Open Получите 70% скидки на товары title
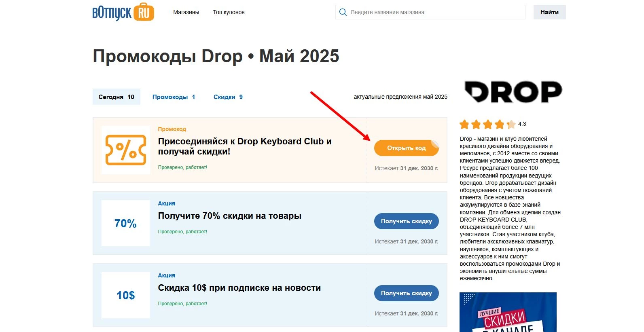Image resolution: width=644 pixels, height=332 pixels. coord(230,216)
